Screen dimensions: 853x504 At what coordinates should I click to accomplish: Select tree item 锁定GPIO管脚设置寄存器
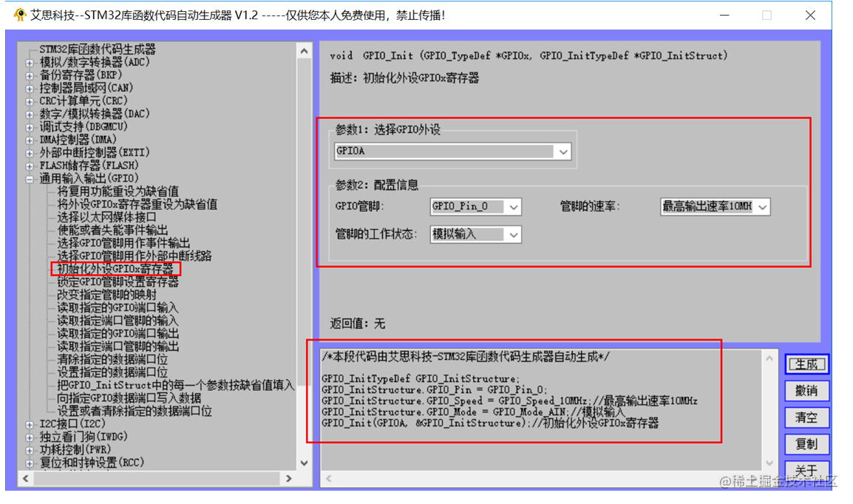point(118,282)
